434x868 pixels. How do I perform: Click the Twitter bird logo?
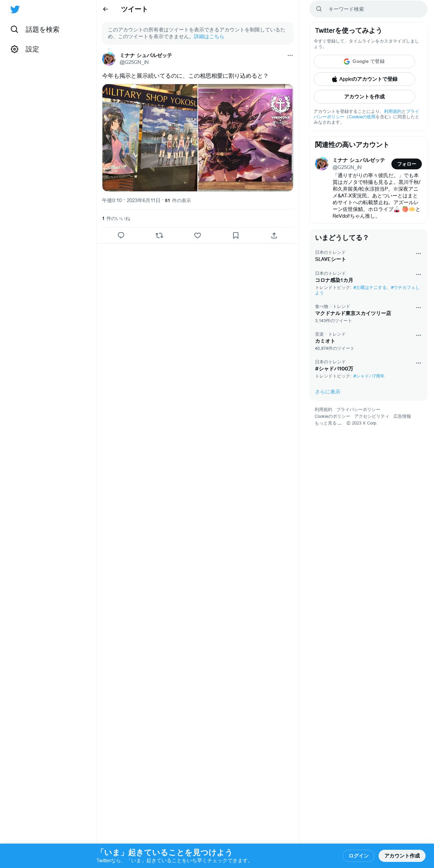[15, 9]
